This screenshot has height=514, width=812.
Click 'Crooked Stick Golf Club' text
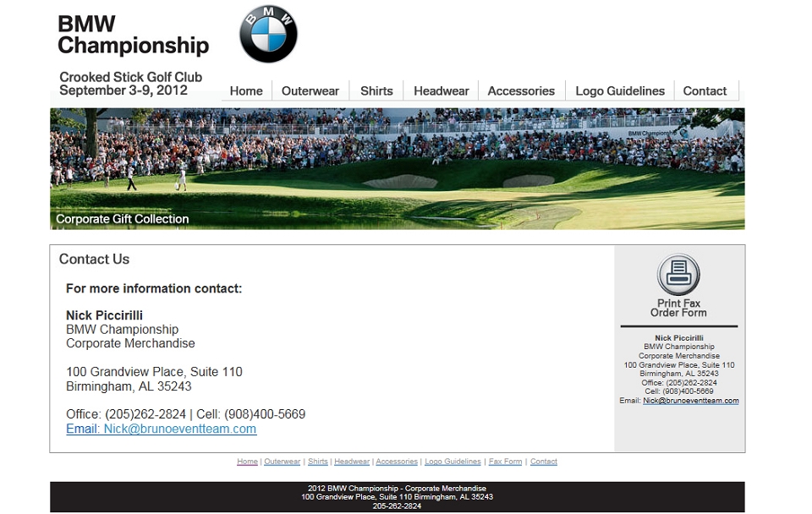point(130,77)
